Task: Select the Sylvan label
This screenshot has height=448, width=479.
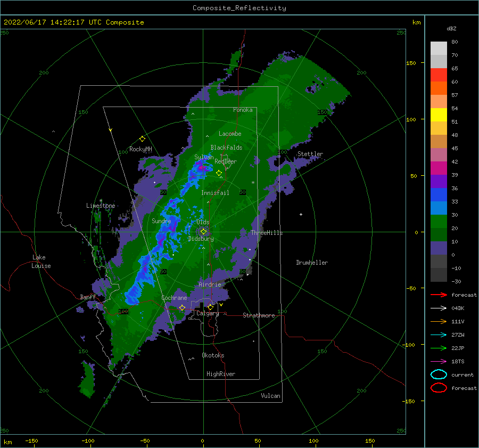Action: tap(204, 157)
